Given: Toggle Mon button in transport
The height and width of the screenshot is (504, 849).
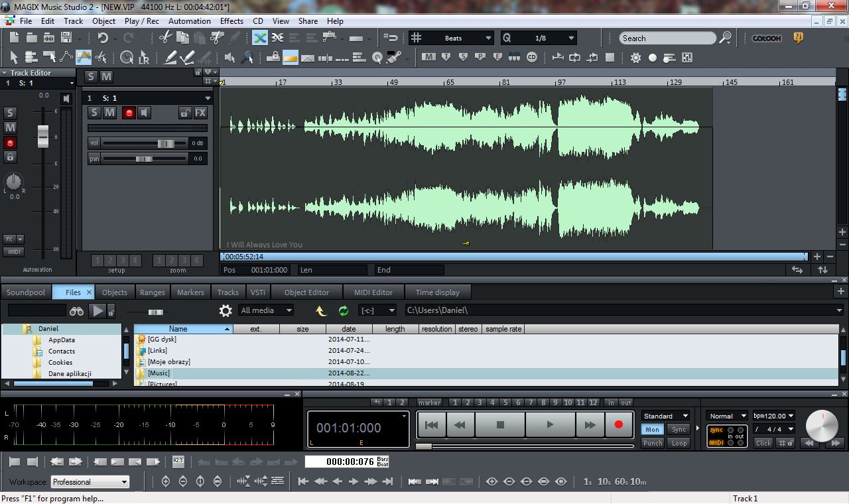Looking at the screenshot, I should (653, 430).
